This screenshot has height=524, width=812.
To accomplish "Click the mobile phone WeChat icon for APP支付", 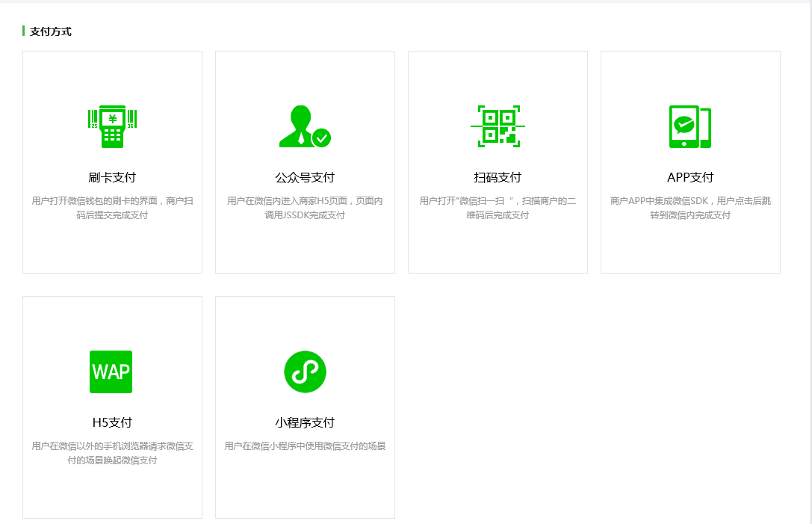I will pyautogui.click(x=690, y=126).
